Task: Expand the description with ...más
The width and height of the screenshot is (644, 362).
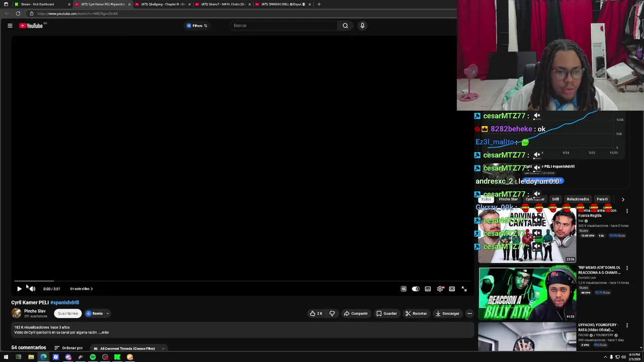Action: [104, 332]
